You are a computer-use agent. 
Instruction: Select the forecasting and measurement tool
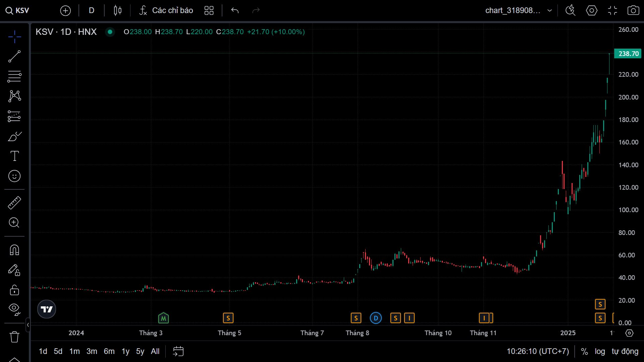(x=14, y=116)
